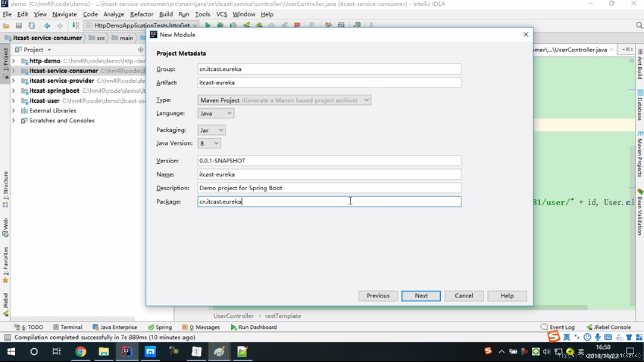Click the Artifact input field
Screen dimensions: 644x362
click(x=329, y=83)
